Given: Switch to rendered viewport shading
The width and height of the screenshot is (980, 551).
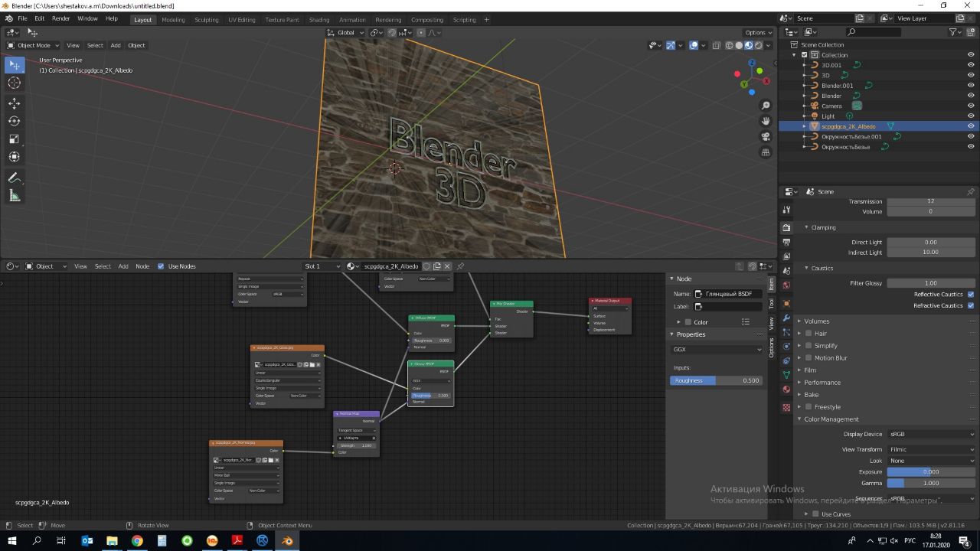Looking at the screenshot, I should (758, 45).
